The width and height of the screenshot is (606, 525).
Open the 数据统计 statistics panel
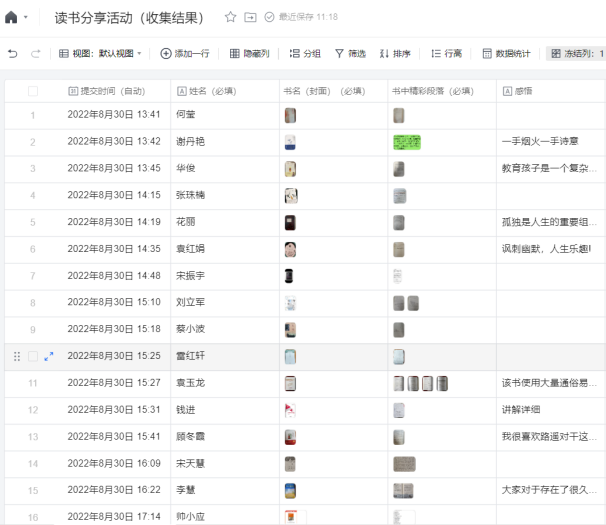506,53
